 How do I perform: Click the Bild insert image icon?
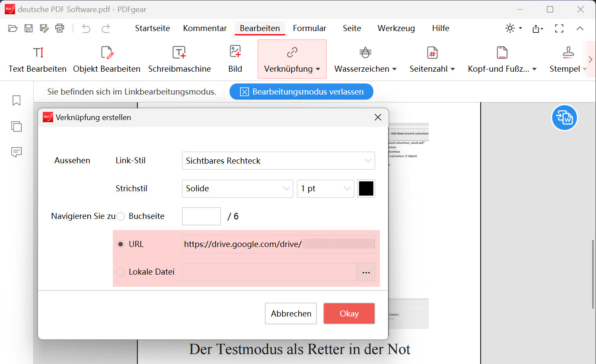point(235,52)
